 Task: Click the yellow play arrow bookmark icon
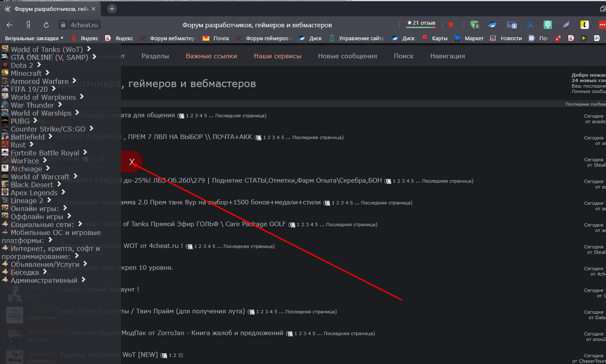(x=584, y=38)
